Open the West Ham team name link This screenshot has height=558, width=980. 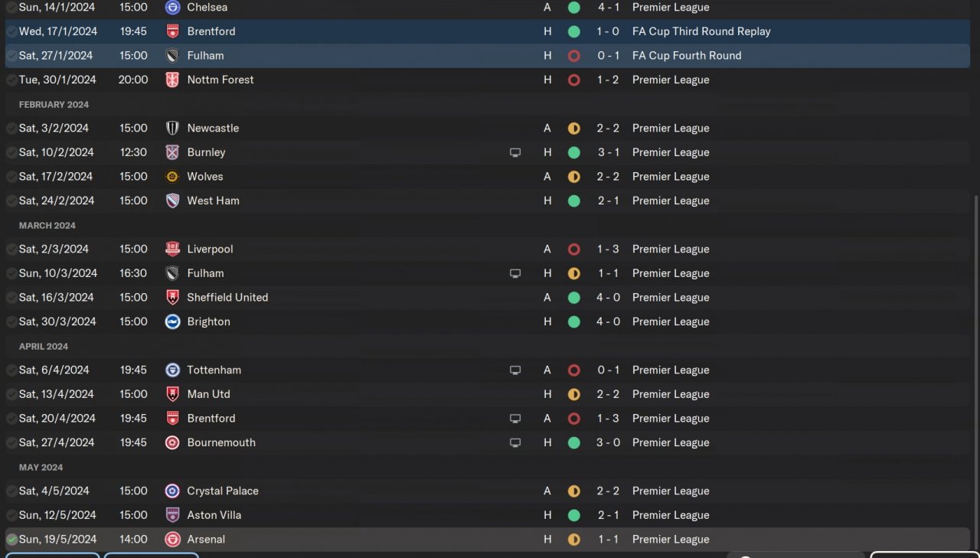[x=213, y=201]
